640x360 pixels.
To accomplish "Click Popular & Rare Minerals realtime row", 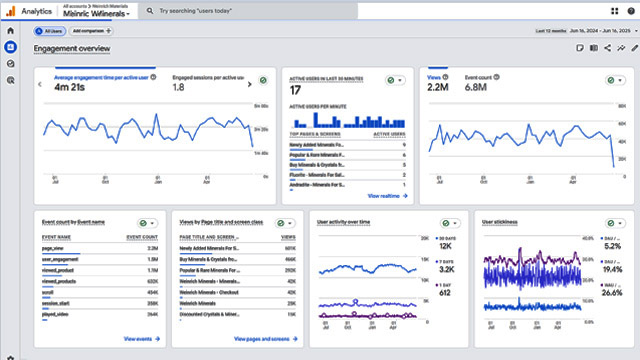I will click(x=347, y=155).
